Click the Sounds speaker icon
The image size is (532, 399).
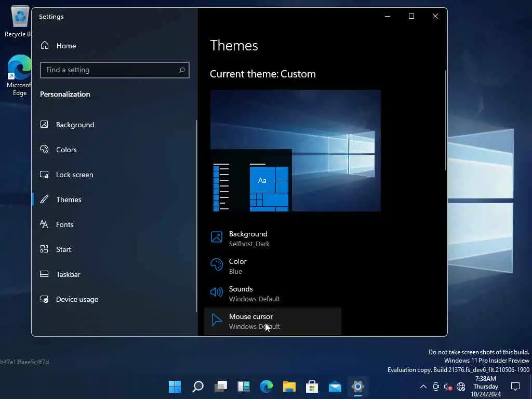(217, 292)
